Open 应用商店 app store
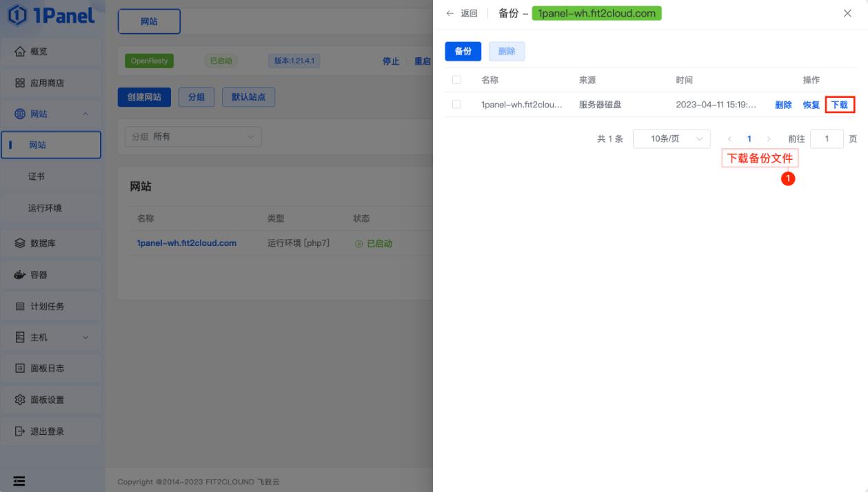Viewport: 868px width, 492px height. pyautogui.click(x=52, y=83)
